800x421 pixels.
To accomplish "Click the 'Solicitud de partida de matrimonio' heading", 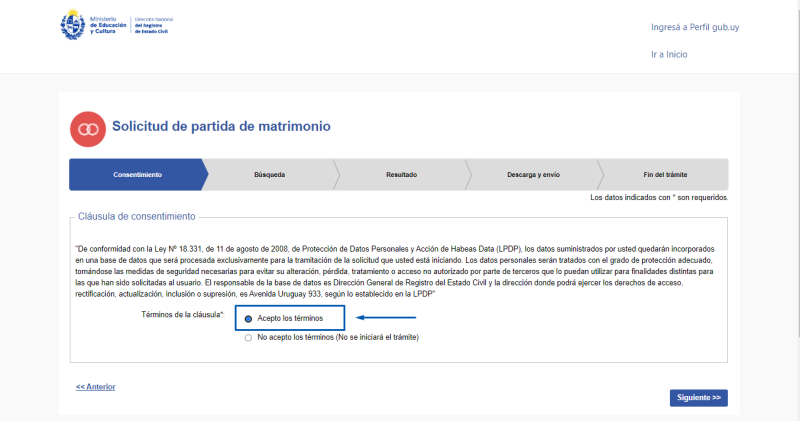I will 221,127.
